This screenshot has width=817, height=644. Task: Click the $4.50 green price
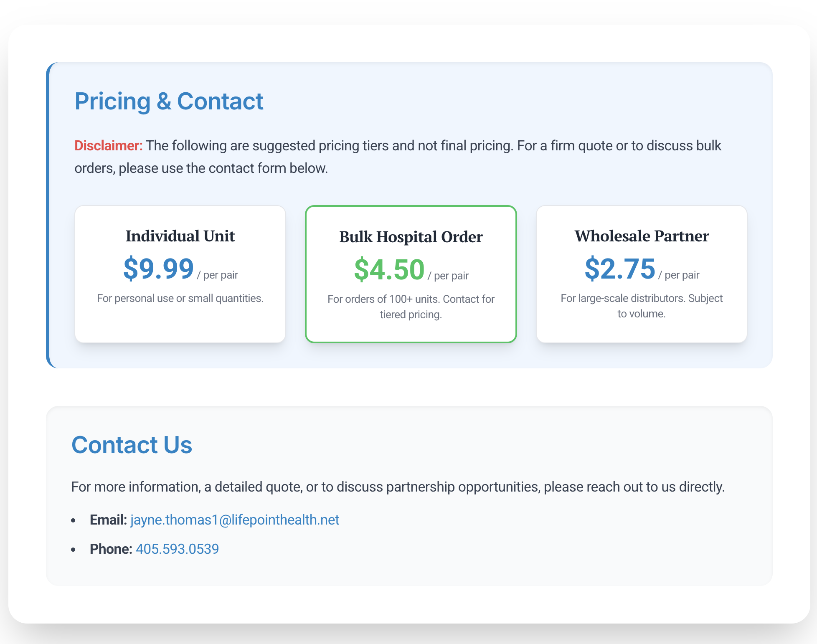pos(389,270)
